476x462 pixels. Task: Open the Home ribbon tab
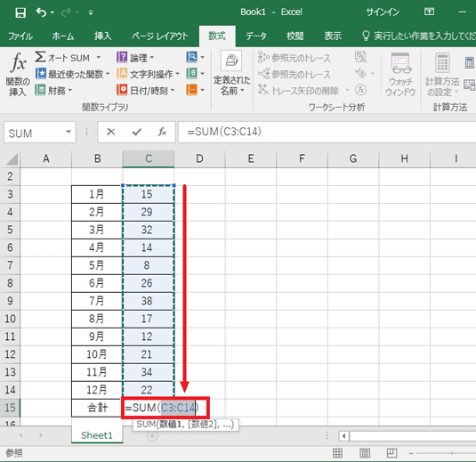[63, 36]
